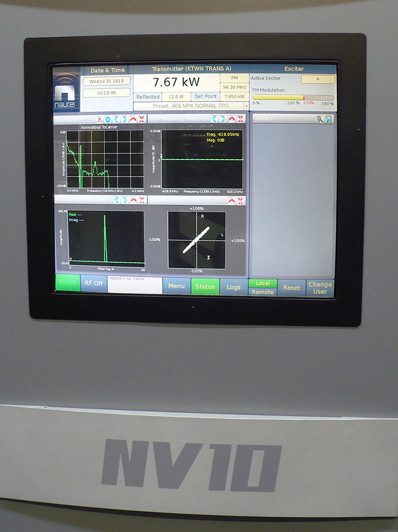Click the Lissajous plot display

[x=197, y=240]
